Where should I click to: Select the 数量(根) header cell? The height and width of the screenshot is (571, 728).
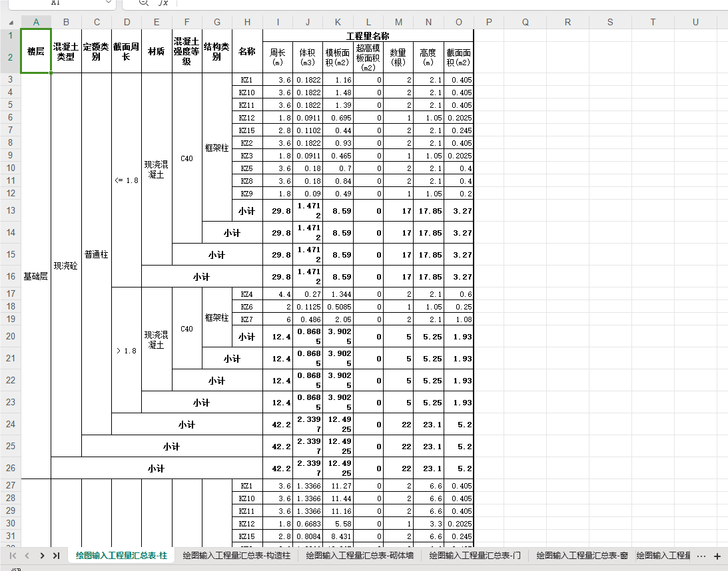(398, 57)
